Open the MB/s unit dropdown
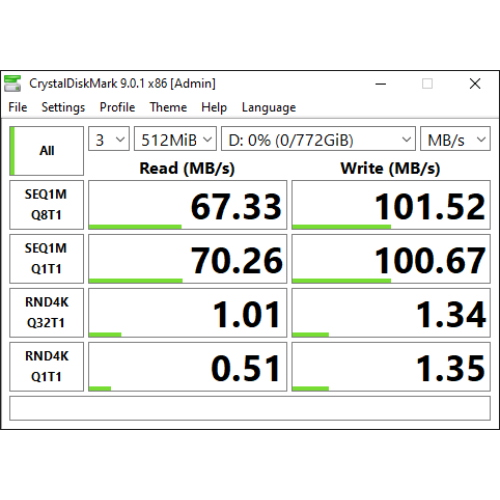 tap(455, 139)
